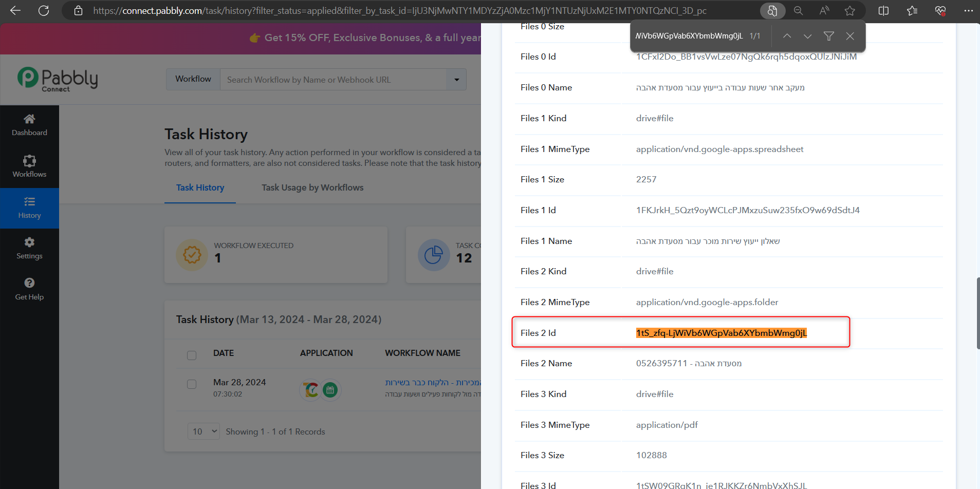Image resolution: width=980 pixels, height=489 pixels.
Task: Open the Hebrew workflow name link
Action: pos(433,383)
